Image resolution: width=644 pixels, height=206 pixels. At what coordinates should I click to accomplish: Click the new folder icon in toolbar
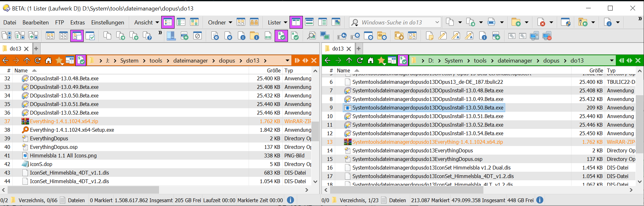(x=516, y=22)
